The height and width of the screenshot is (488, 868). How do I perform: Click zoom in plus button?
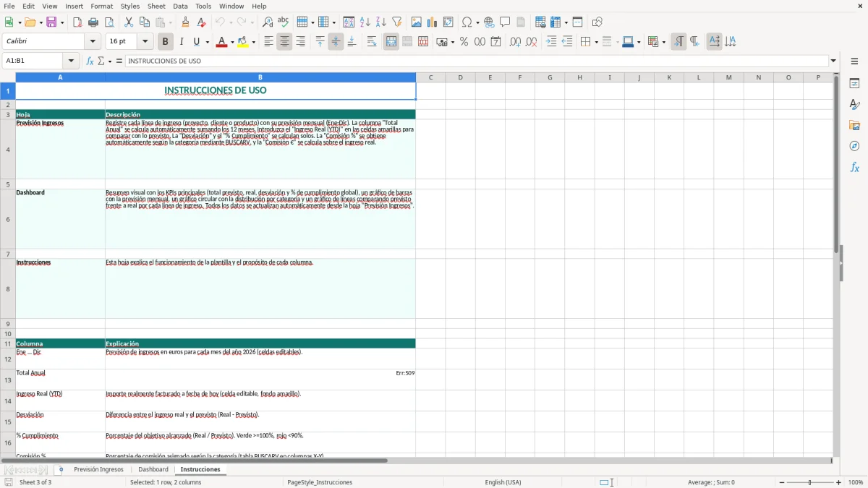click(x=838, y=482)
